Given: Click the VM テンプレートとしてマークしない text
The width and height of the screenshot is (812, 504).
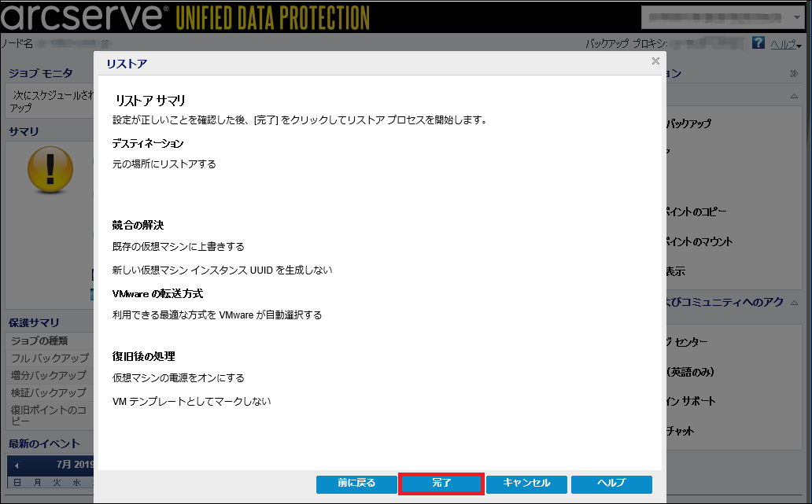Looking at the screenshot, I should point(192,402).
